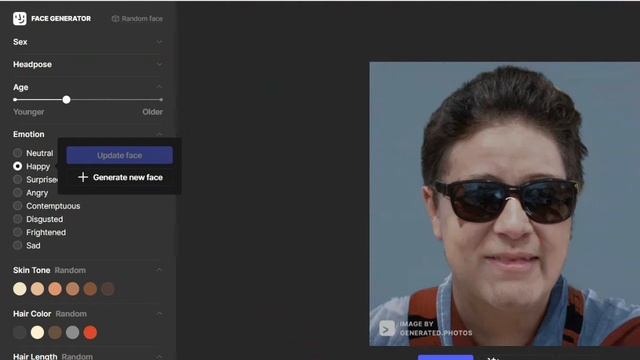Choose the black hair color swatch
The width and height of the screenshot is (640, 360).
point(20,332)
